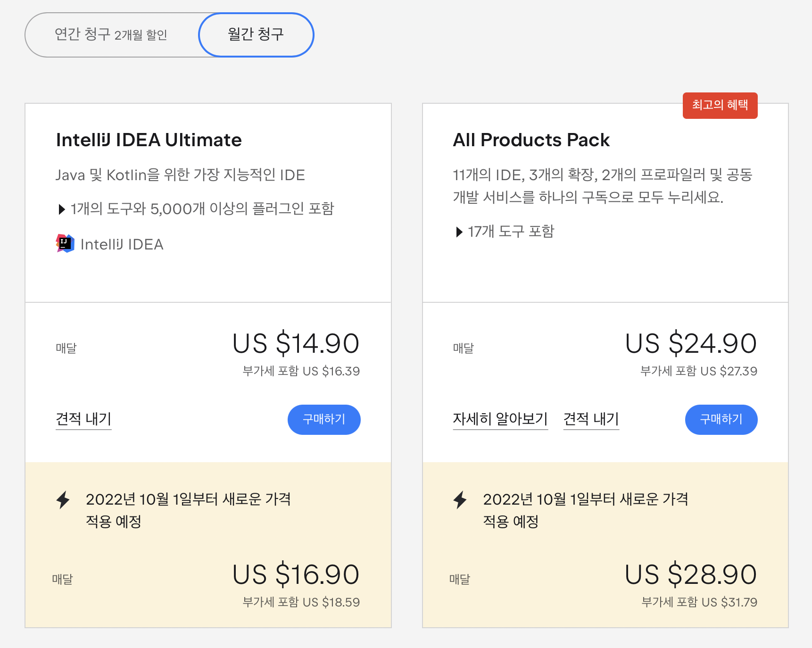This screenshot has height=648, width=812.
Task: Click lightning bolt icon in All Products card
Action: pos(460,500)
